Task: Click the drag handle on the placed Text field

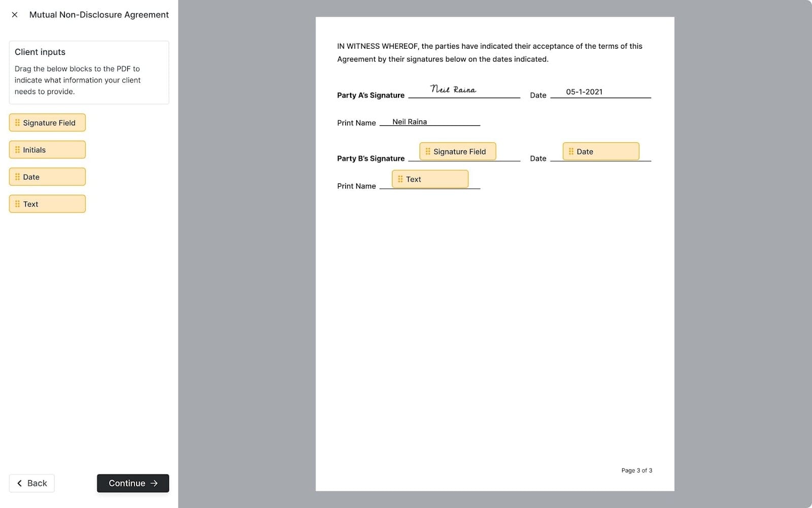Action: (x=400, y=179)
